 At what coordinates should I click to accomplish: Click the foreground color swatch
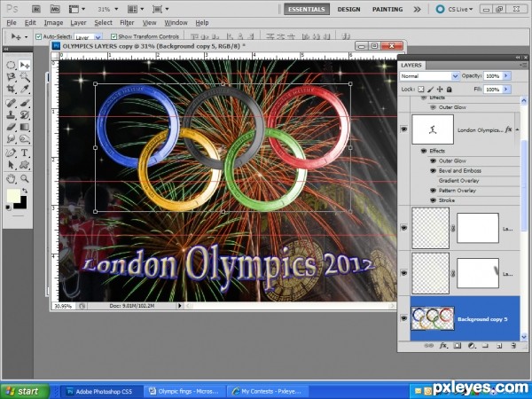coord(13,195)
